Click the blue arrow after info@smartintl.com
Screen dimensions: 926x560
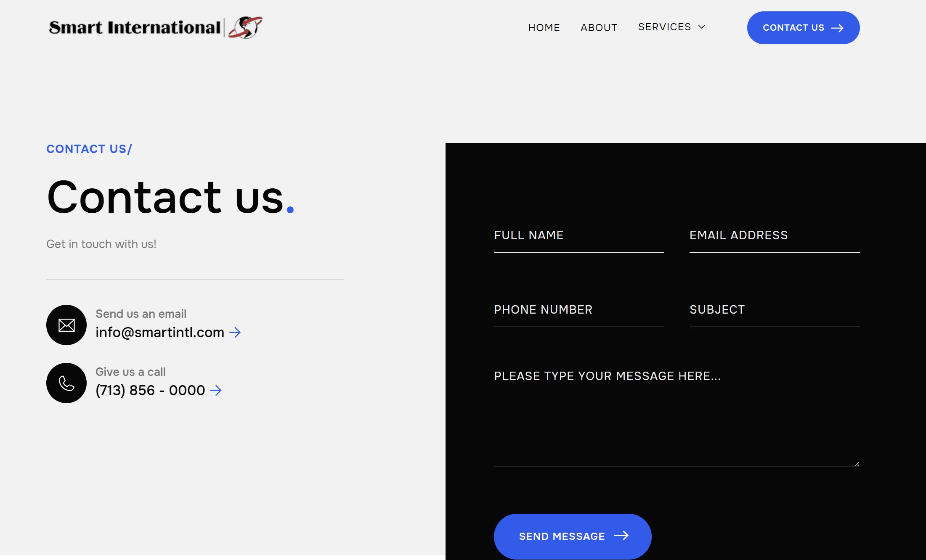pos(235,333)
